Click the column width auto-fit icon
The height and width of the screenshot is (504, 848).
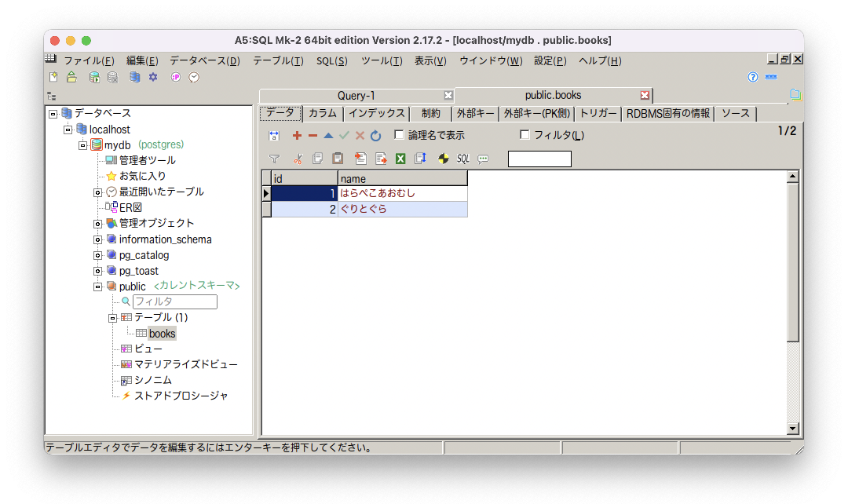point(274,136)
